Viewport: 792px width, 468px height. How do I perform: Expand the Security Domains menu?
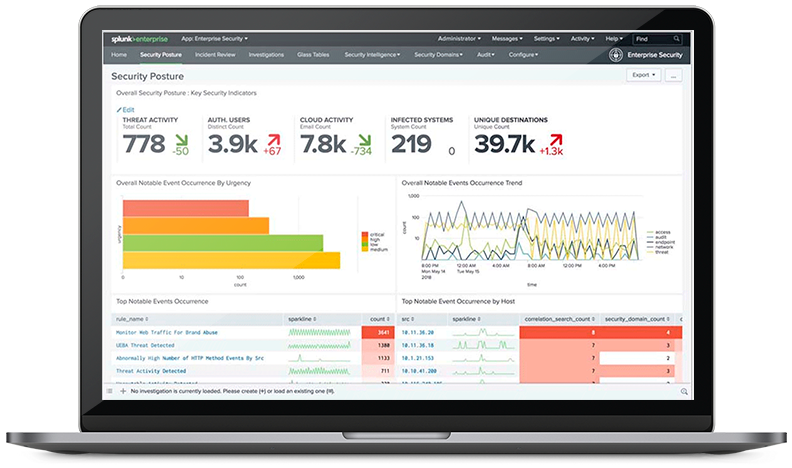pos(438,55)
